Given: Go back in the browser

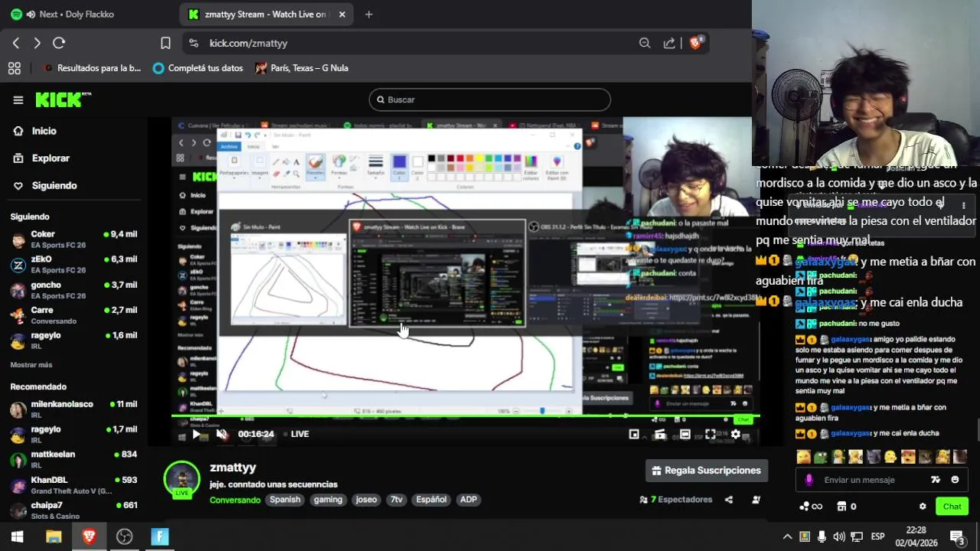Looking at the screenshot, I should (16, 44).
